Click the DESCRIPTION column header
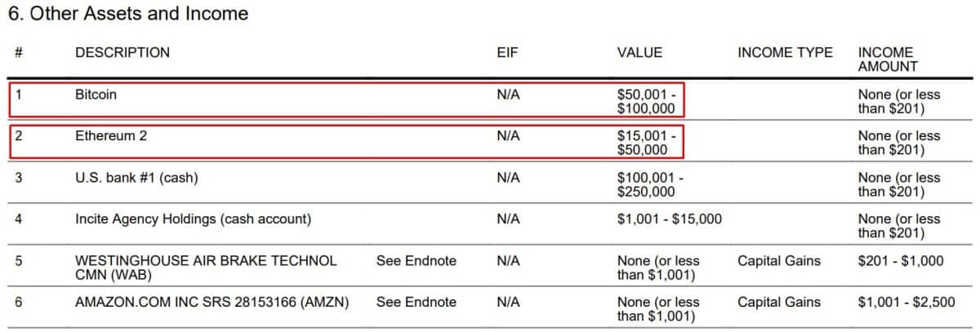980x332 pixels. pos(122,53)
